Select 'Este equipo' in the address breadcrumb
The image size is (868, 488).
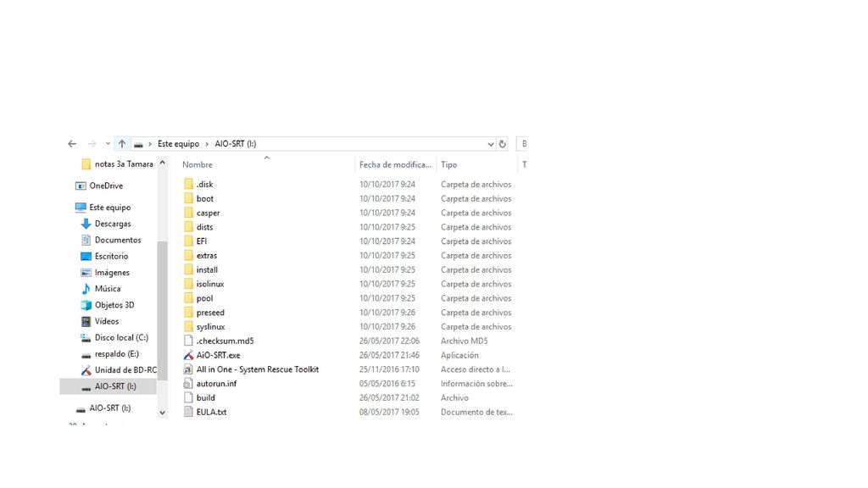(x=178, y=144)
